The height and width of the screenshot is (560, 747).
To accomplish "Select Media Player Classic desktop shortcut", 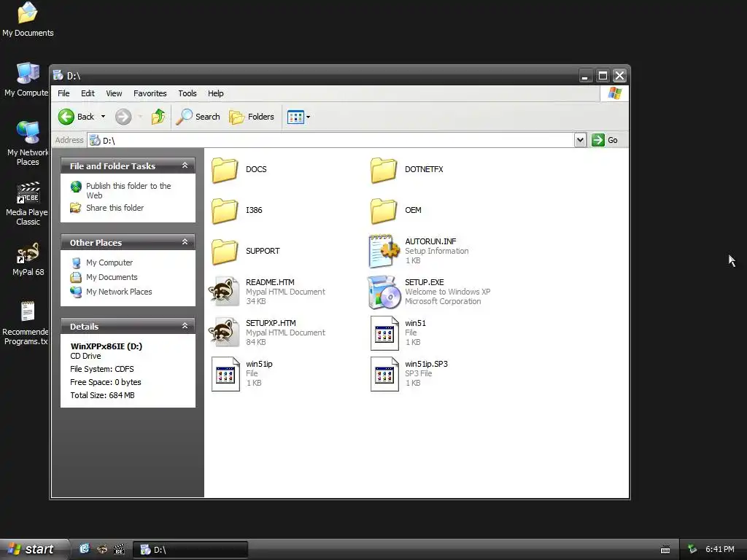I will click(x=28, y=203).
